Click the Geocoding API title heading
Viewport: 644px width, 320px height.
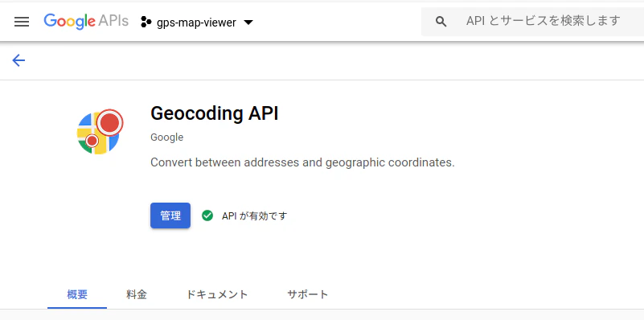coord(215,113)
